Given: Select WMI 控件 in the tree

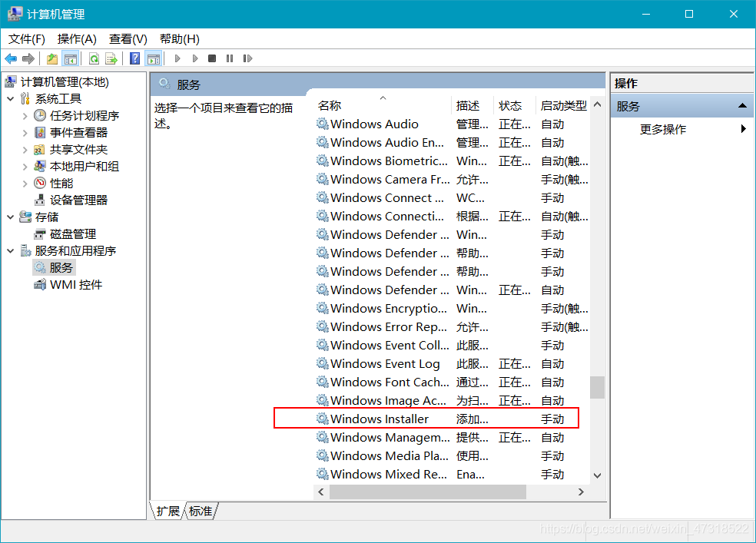Looking at the screenshot, I should coord(76,285).
